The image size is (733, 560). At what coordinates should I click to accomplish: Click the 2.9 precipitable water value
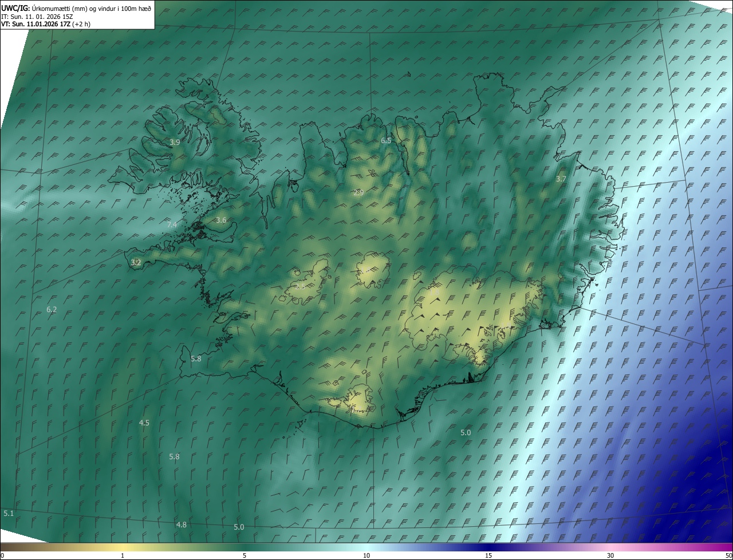358,193
